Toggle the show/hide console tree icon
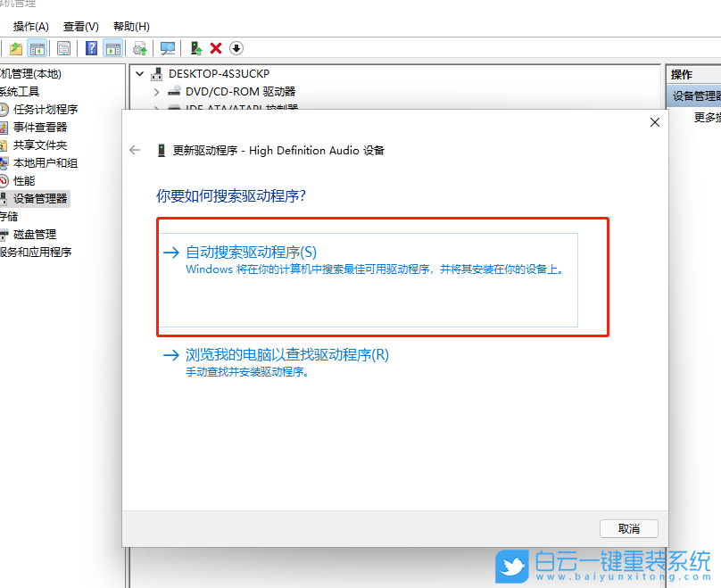The width and height of the screenshot is (721, 588). point(37,48)
